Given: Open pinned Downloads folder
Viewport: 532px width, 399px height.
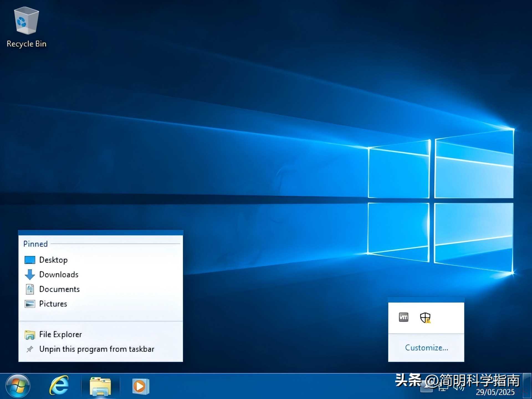Looking at the screenshot, I should [58, 275].
